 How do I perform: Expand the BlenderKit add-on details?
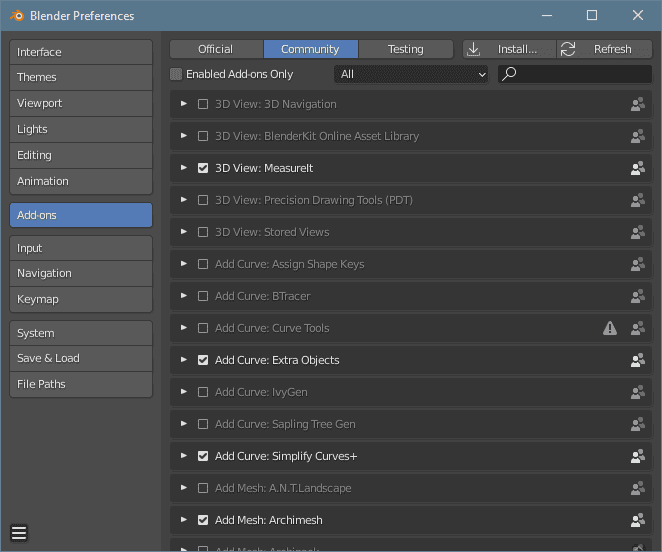click(184, 136)
